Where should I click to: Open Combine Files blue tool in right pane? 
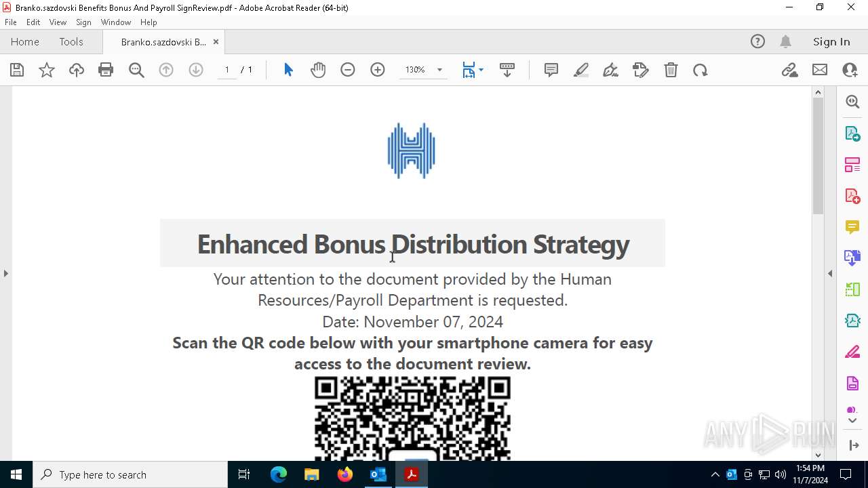pos(852,258)
